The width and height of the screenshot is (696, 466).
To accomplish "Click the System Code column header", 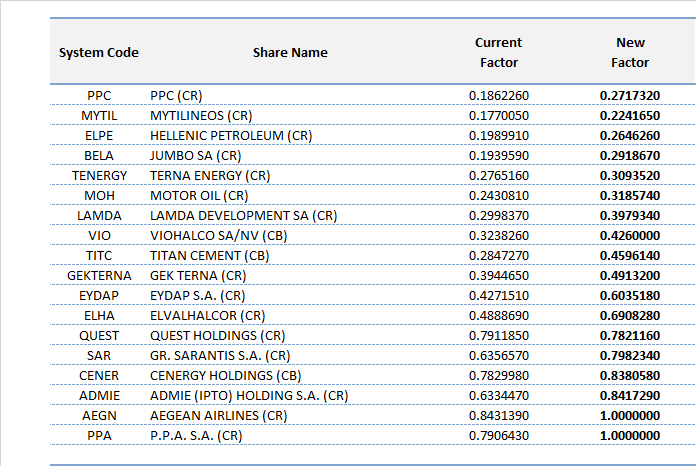I will tap(99, 52).
